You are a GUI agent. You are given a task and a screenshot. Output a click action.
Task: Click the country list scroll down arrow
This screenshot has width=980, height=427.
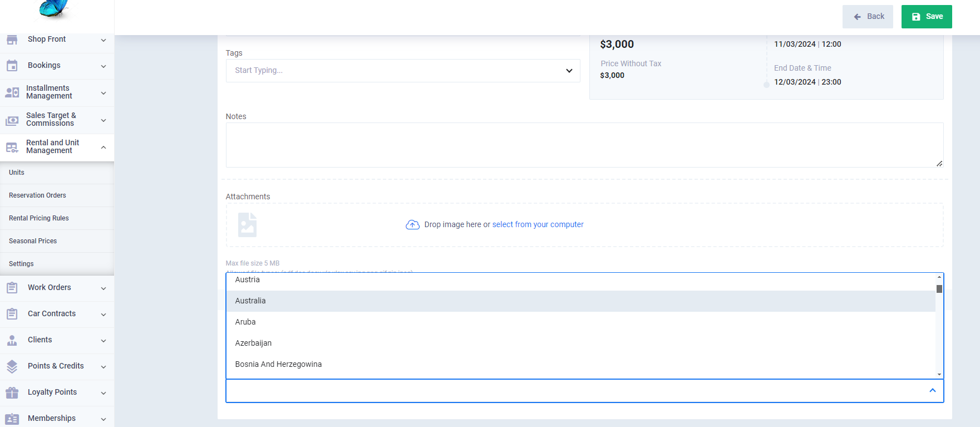coord(939,375)
